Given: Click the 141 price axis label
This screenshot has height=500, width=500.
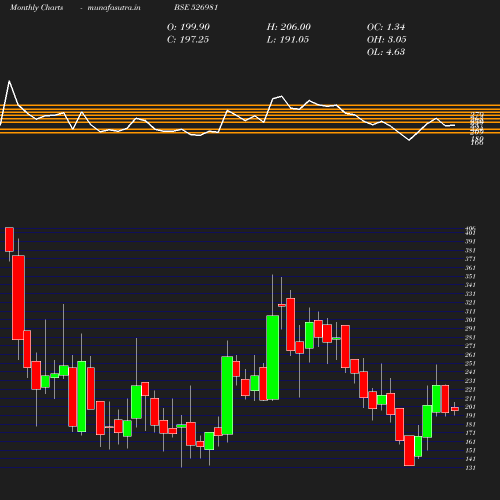Looking at the screenshot, I should pyautogui.click(x=470, y=459).
